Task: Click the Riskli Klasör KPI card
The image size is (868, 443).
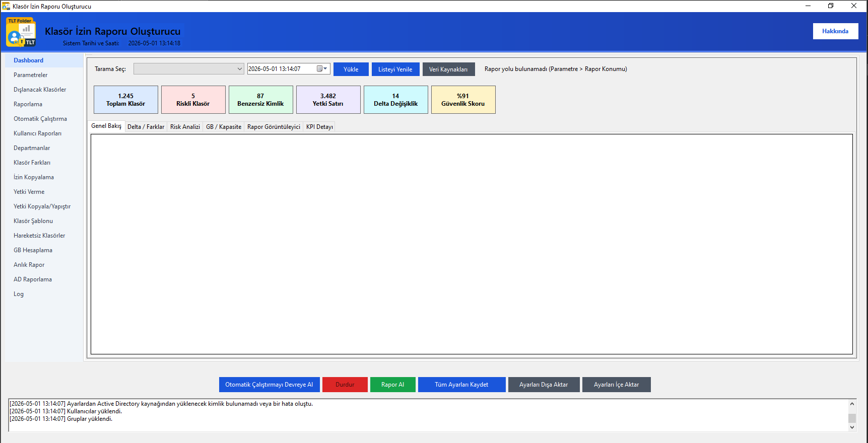Action: (193, 100)
